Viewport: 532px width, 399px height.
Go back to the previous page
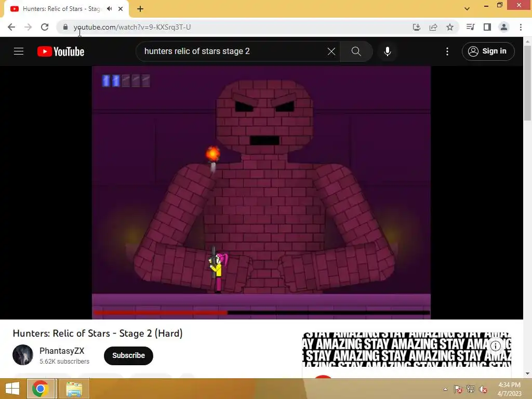[11, 27]
